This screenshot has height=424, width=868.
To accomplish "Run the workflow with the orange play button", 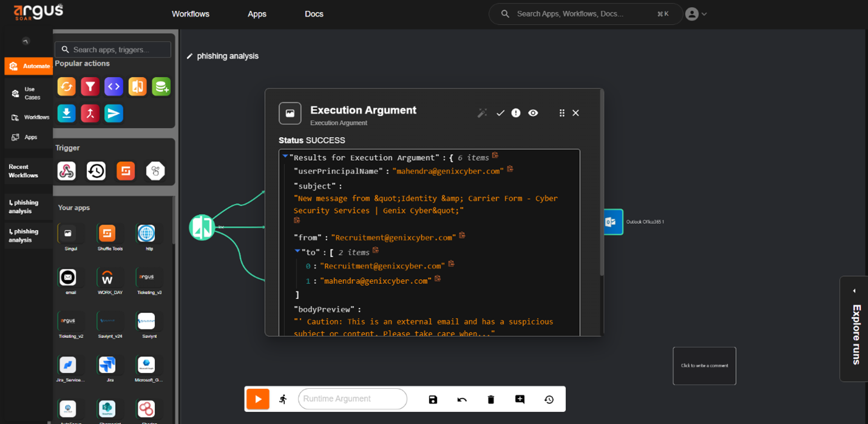I will click(x=258, y=399).
